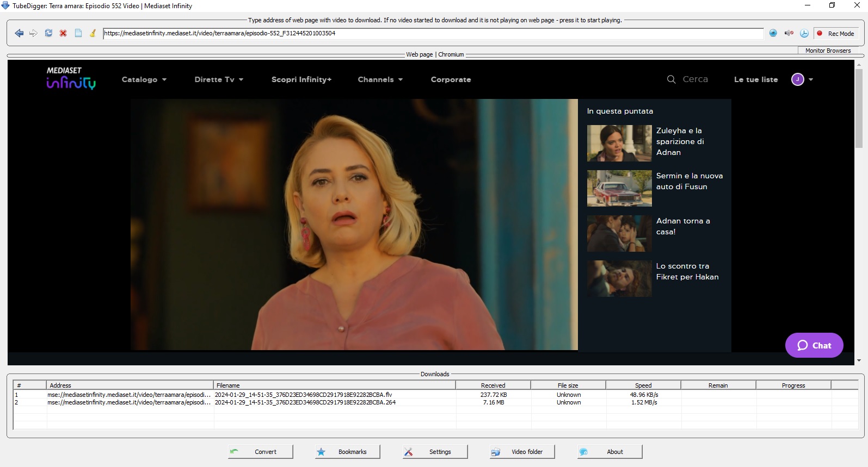Minimize the TubeDigger window

point(808,5)
